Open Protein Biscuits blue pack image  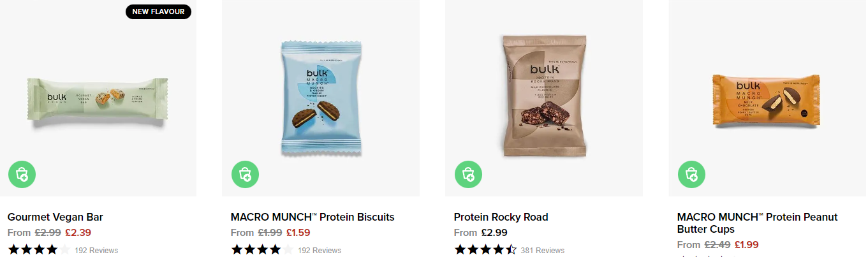coord(321,99)
